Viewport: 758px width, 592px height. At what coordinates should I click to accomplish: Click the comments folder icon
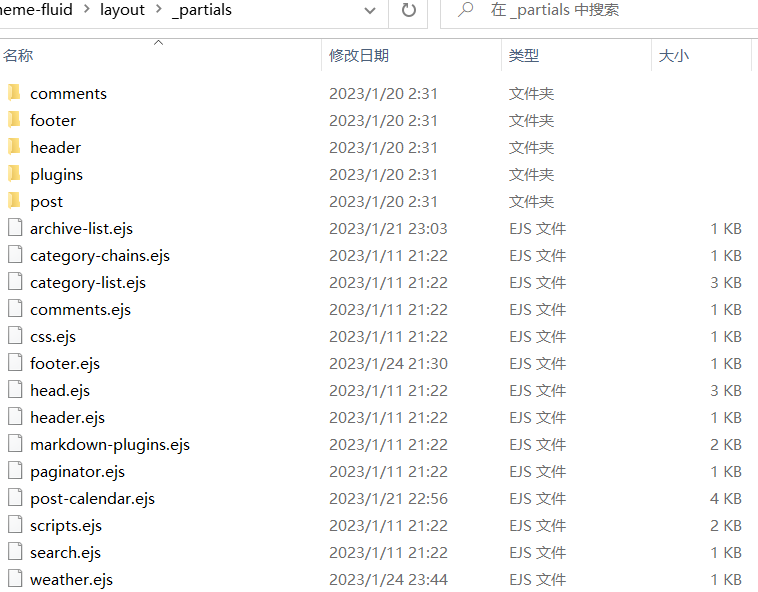click(x=14, y=93)
